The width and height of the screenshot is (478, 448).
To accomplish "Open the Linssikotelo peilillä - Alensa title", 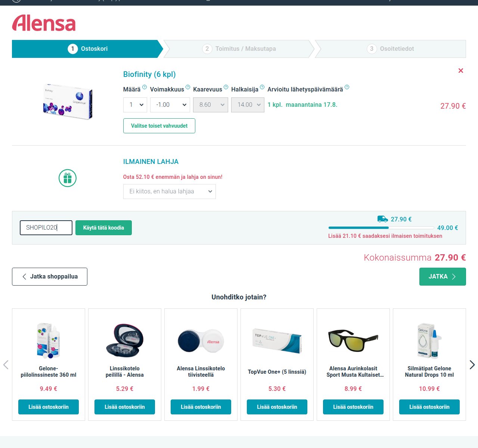I will tap(125, 372).
